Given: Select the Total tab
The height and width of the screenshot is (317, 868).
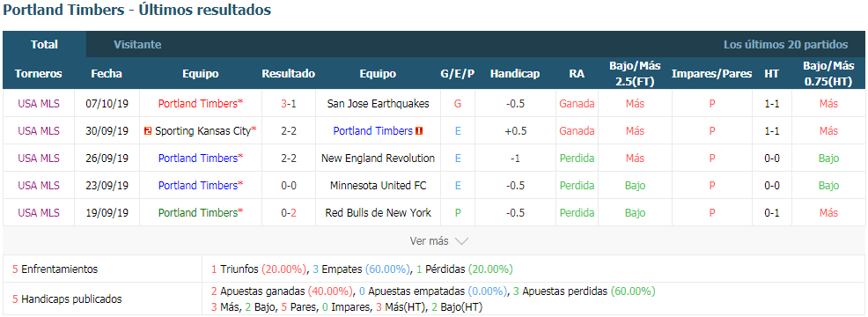Looking at the screenshot, I should coord(44,44).
